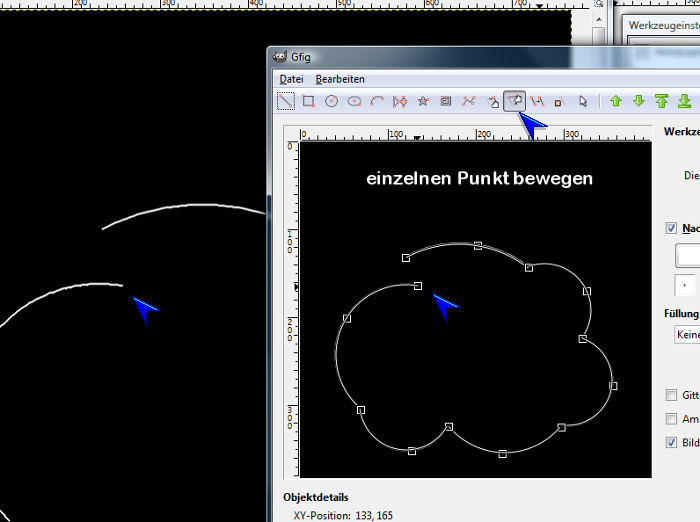The image size is (700, 522).
Task: Choose the Spiral tool
Action: (446, 101)
